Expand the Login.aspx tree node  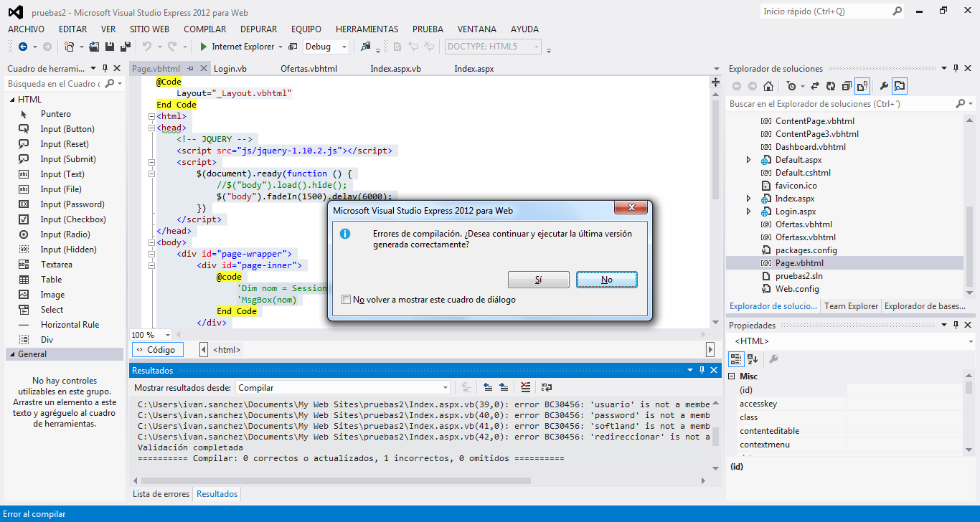(749, 212)
